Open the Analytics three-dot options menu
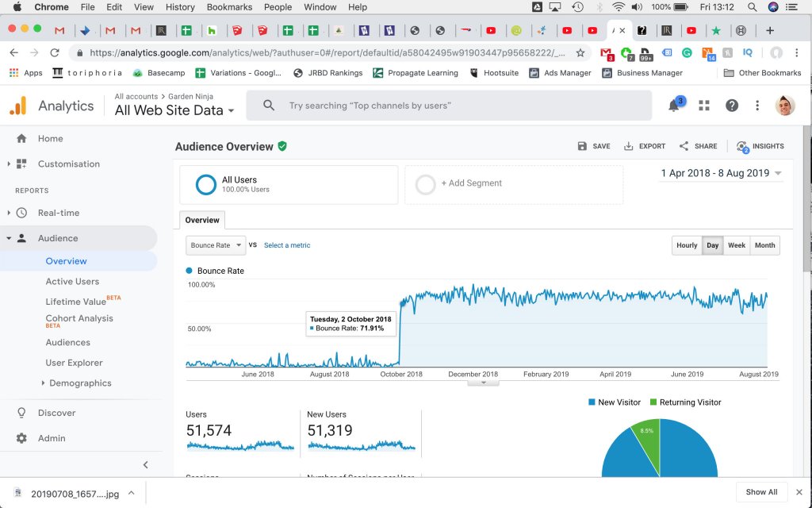This screenshot has height=508, width=812. pyautogui.click(x=757, y=106)
